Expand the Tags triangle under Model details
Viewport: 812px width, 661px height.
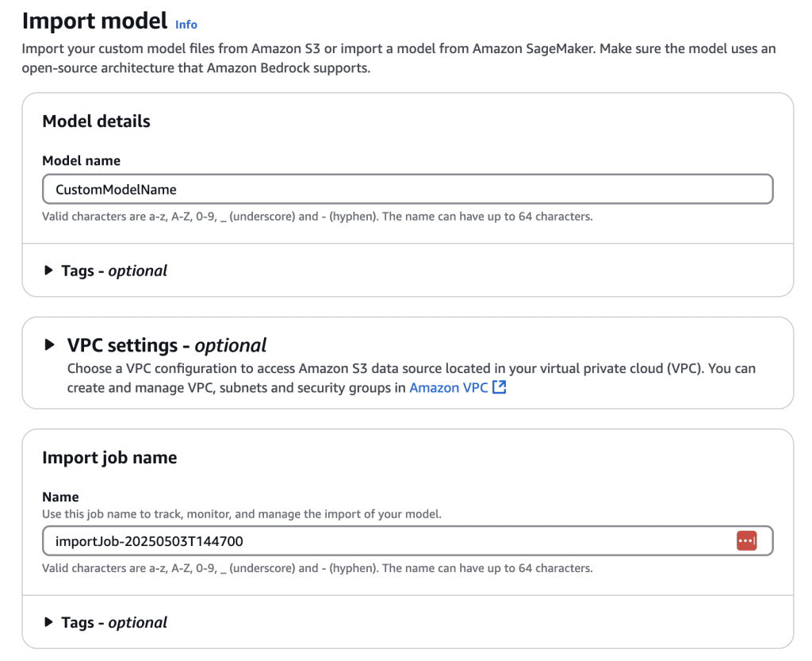tap(49, 271)
